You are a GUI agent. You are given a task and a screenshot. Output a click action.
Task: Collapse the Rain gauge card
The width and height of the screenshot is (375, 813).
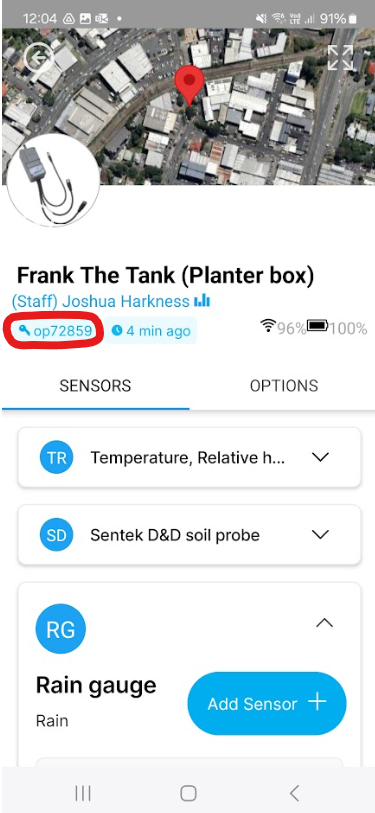(325, 623)
